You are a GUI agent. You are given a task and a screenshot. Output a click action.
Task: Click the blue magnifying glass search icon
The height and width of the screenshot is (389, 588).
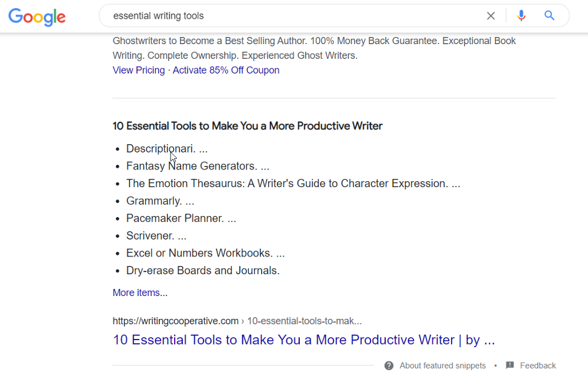[x=549, y=16]
